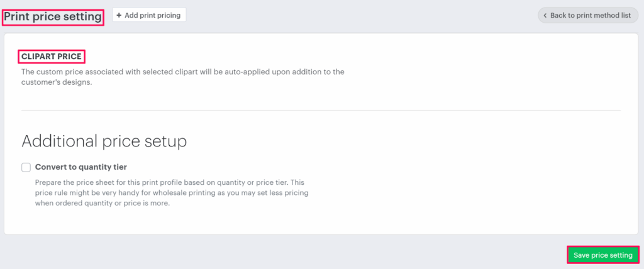Click the CLIPART PRICE section heading
The width and height of the screenshot is (644, 269).
[52, 57]
